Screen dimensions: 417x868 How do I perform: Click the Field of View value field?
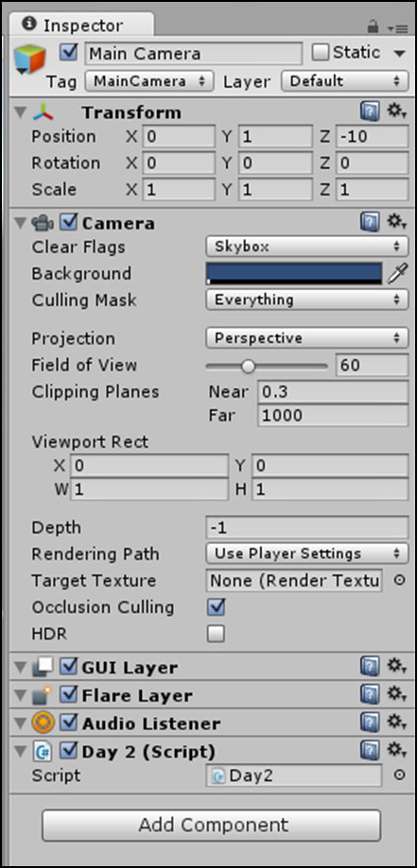[372, 366]
